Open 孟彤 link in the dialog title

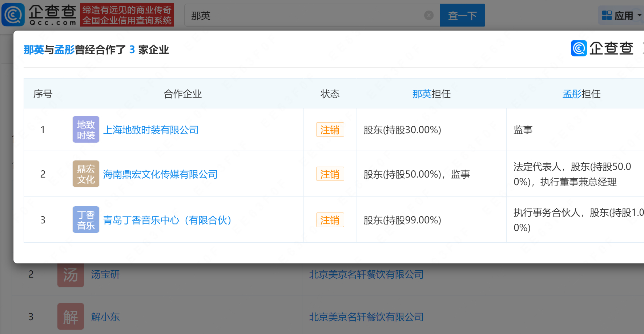point(64,49)
